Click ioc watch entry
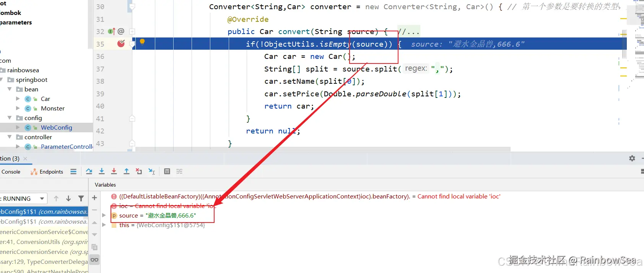Viewport: 644px width, 273px height. tap(163, 206)
